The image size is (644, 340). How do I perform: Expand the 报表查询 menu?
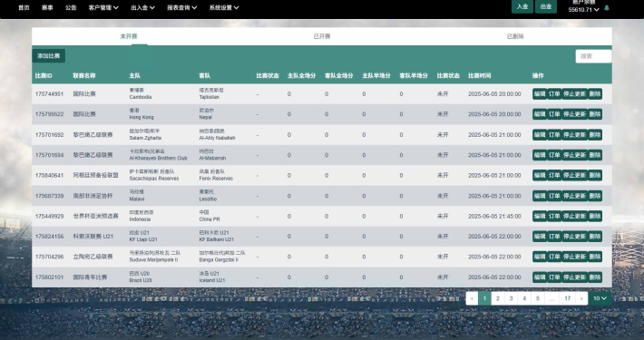tap(182, 7)
